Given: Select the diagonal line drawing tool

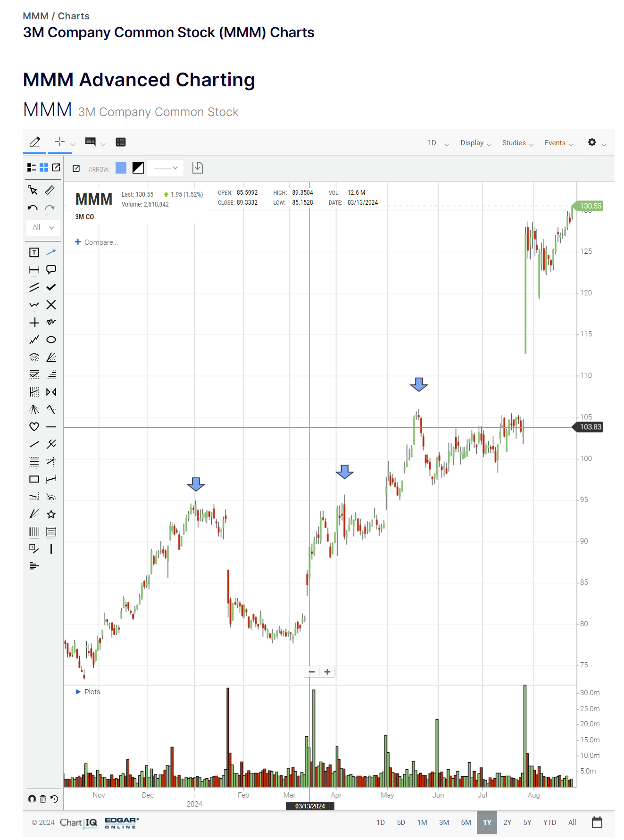Looking at the screenshot, I should point(34,444).
